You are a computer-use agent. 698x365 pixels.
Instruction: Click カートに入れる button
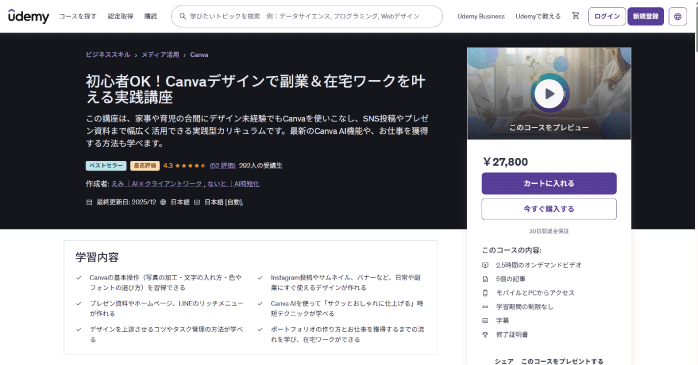pos(549,183)
